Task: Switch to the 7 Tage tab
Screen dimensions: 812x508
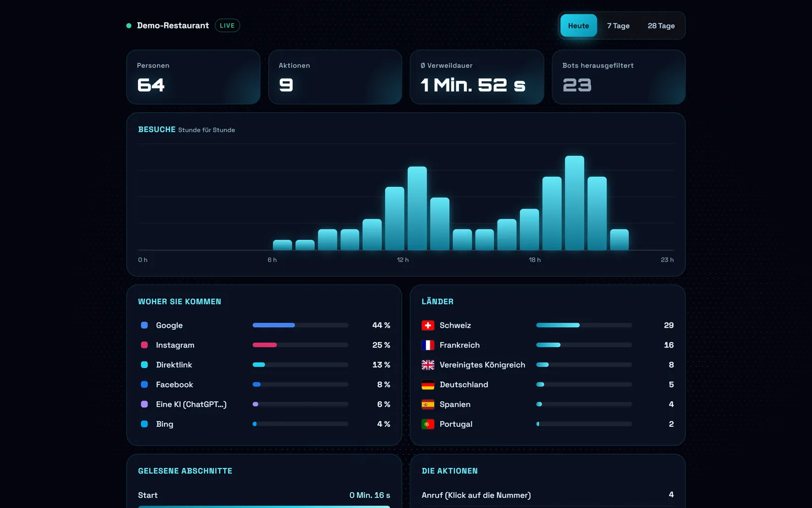Action: [618, 25]
